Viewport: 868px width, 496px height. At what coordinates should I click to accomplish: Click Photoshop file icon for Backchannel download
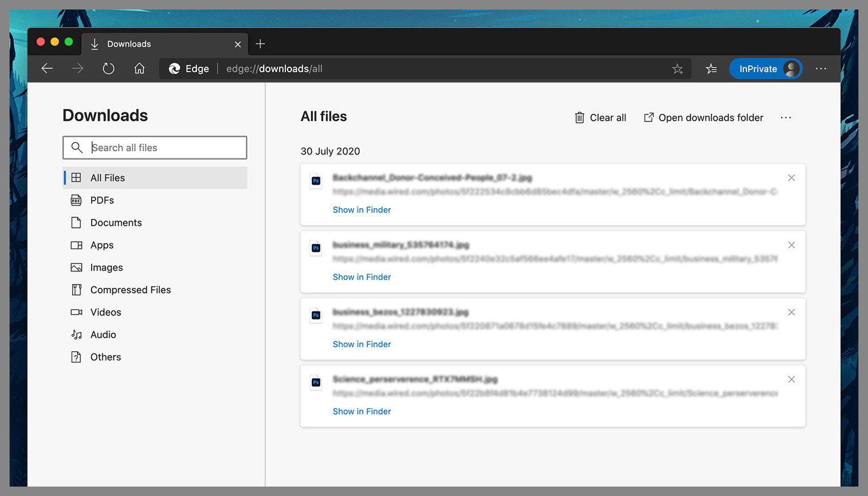coord(316,181)
